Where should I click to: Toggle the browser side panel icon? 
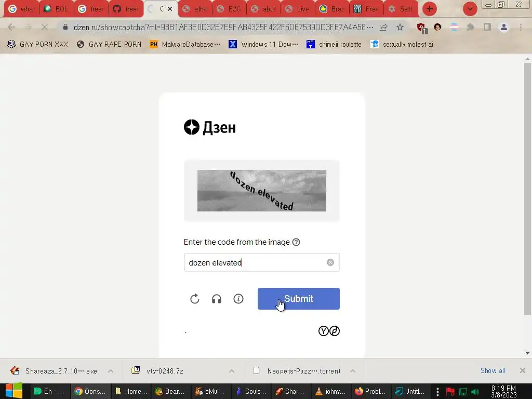[x=487, y=27]
